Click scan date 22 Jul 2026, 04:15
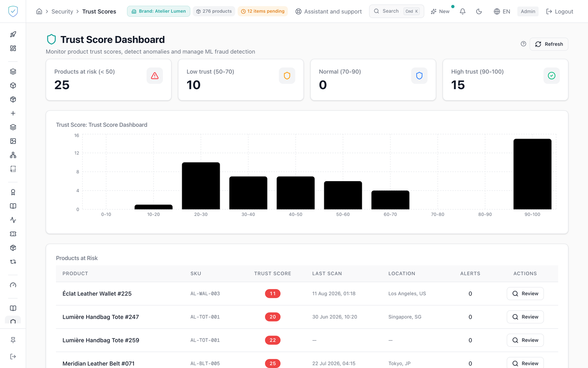588x368 pixels. (334, 364)
